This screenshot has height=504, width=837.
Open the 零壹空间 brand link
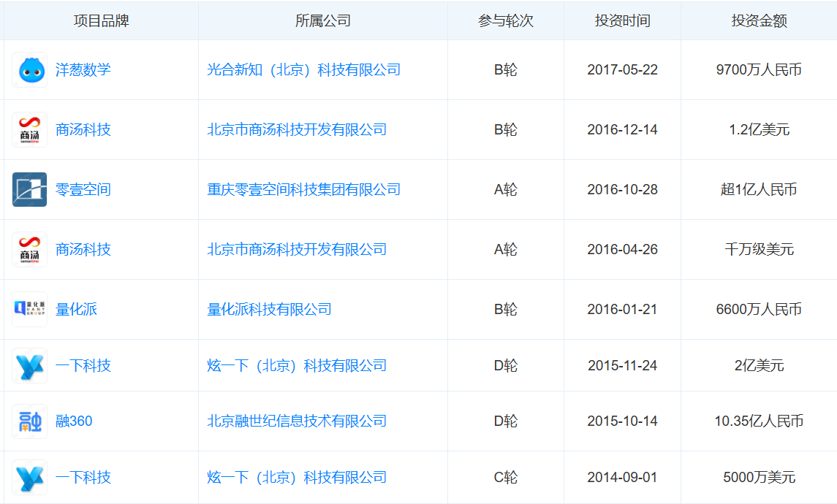[83, 189]
